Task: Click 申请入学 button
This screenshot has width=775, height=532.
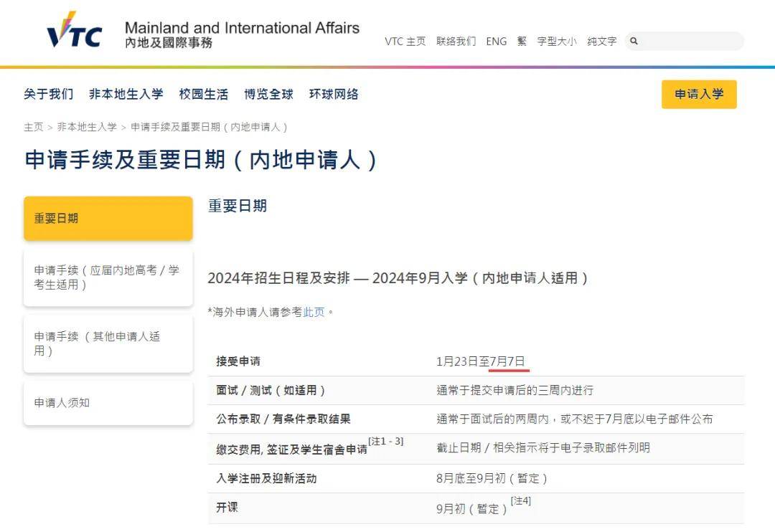Action: (x=698, y=94)
